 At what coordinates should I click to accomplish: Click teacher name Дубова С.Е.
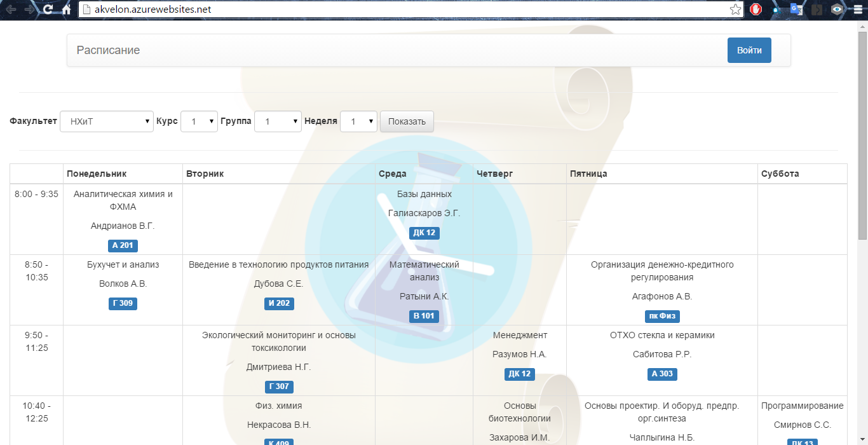click(279, 284)
